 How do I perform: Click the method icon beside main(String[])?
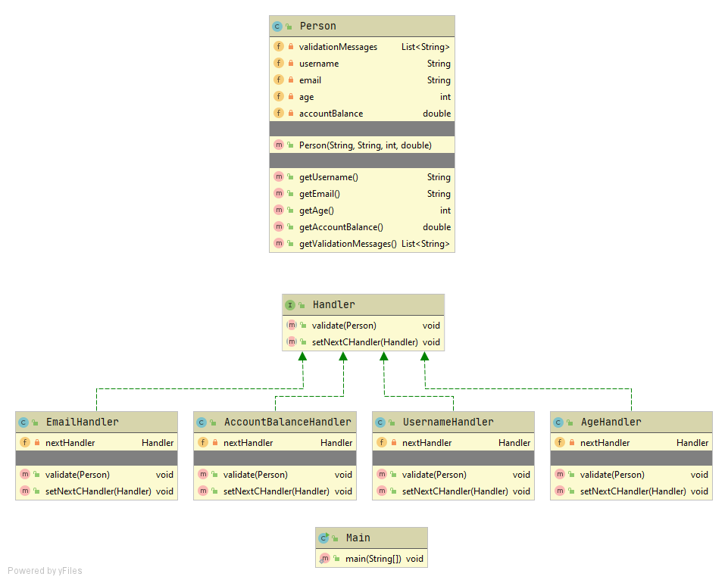point(324,558)
